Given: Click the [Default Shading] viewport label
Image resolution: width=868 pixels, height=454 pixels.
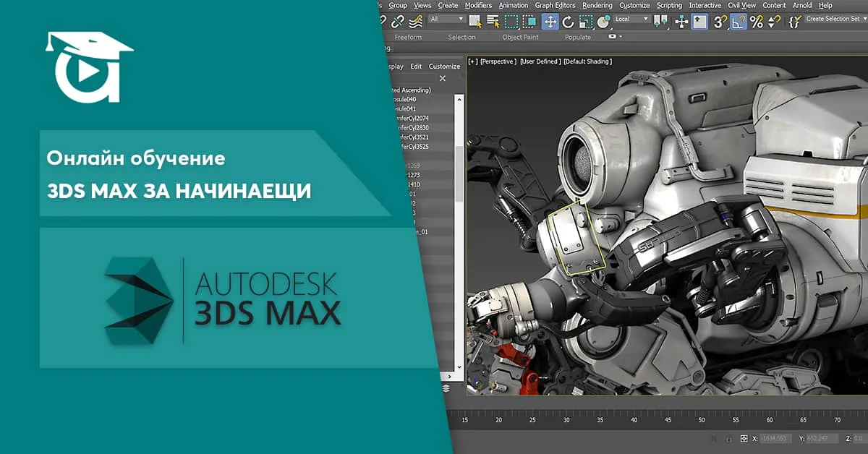Looking at the screenshot, I should 587,62.
